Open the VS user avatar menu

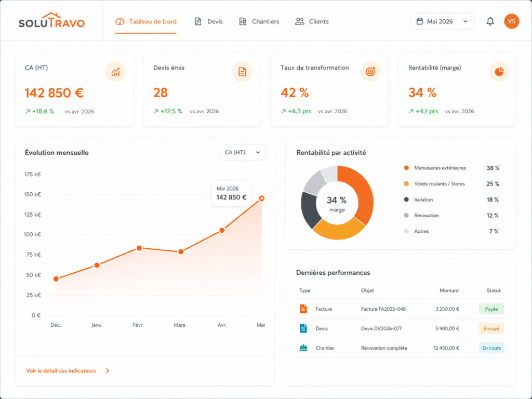click(511, 21)
